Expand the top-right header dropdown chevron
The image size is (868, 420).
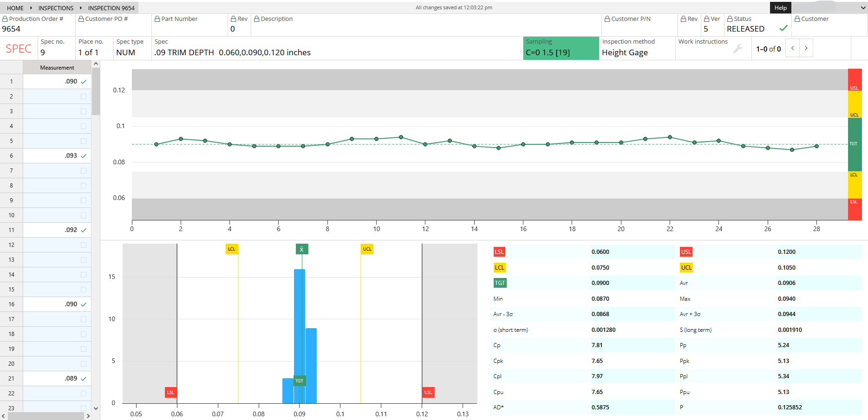[x=863, y=8]
